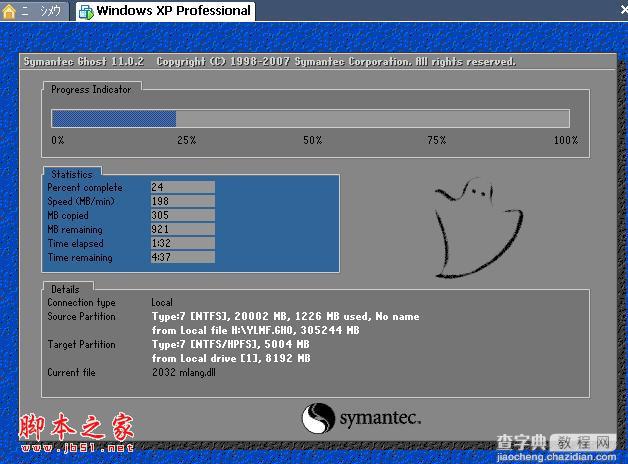Click the Symantec copyright notice text
628x464 pixels.
coord(336,62)
